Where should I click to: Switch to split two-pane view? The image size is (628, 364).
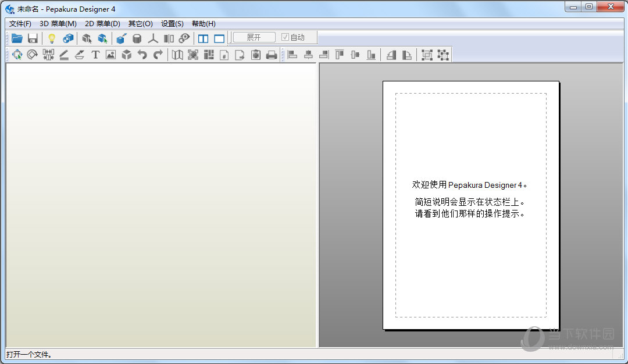(x=204, y=39)
